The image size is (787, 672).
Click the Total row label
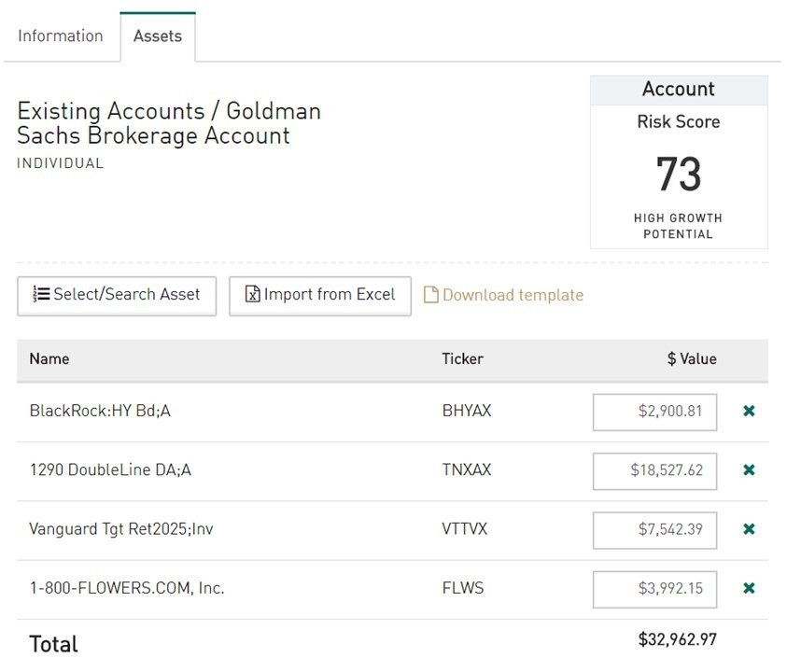[x=54, y=644]
